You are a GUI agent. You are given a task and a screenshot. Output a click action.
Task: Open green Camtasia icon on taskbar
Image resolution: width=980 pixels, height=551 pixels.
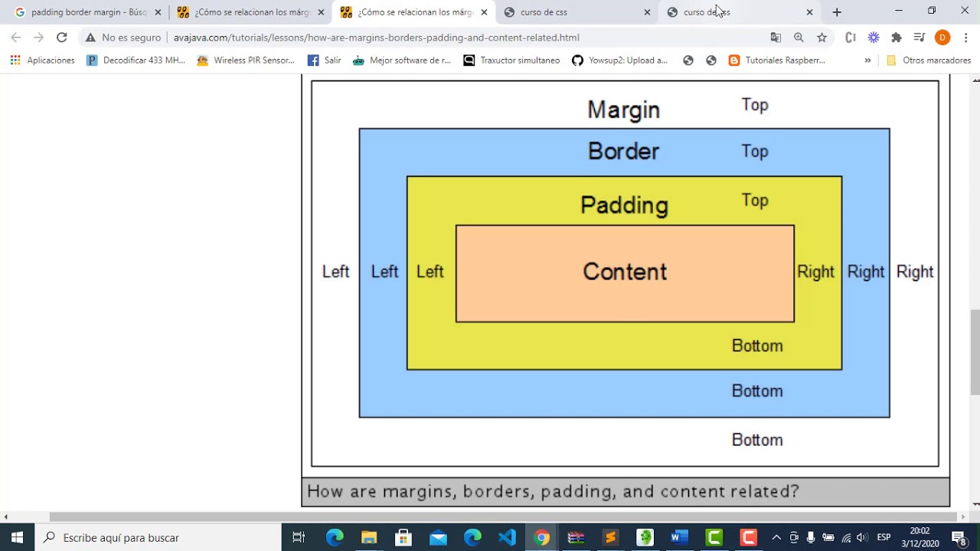pos(714,537)
